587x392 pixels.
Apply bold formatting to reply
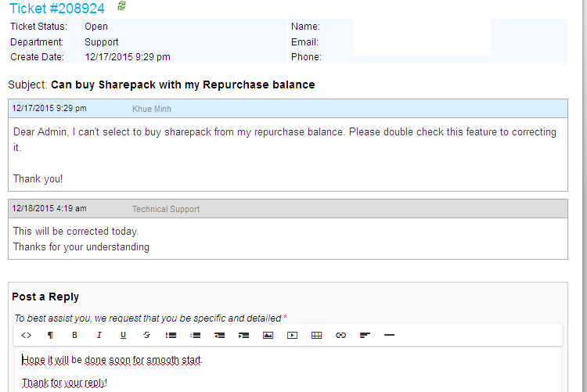point(74,335)
